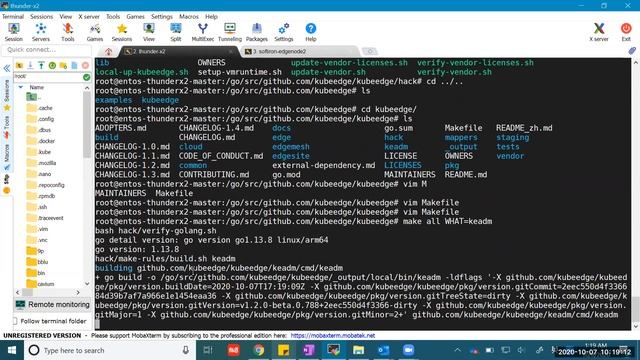Open the Terminal menu
The height and width of the screenshot is (360, 640).
[x=13, y=17]
